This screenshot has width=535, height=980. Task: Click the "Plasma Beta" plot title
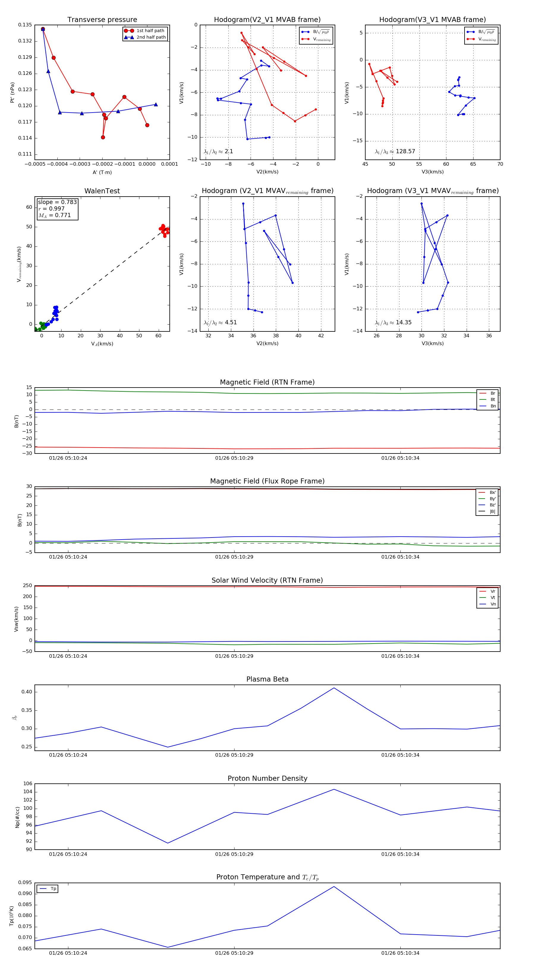pyautogui.click(x=267, y=679)
